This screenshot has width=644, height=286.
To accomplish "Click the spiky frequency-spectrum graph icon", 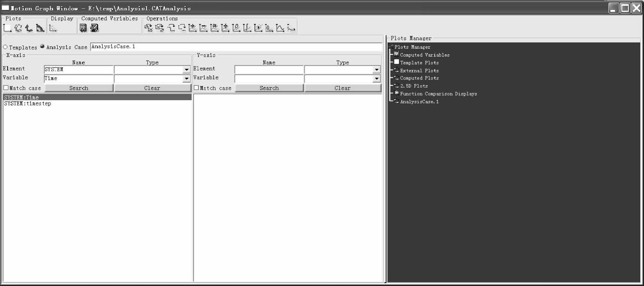I will point(269,28).
